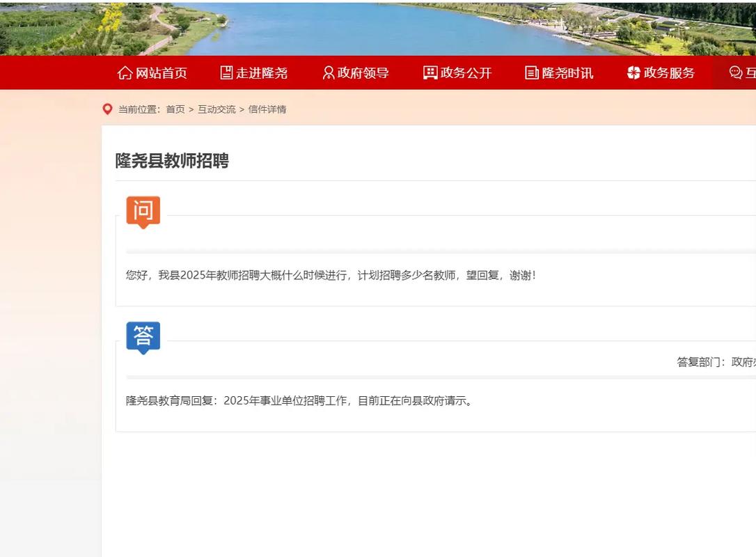
Task: Click the riverside banner image at the top
Action: [x=378, y=26]
